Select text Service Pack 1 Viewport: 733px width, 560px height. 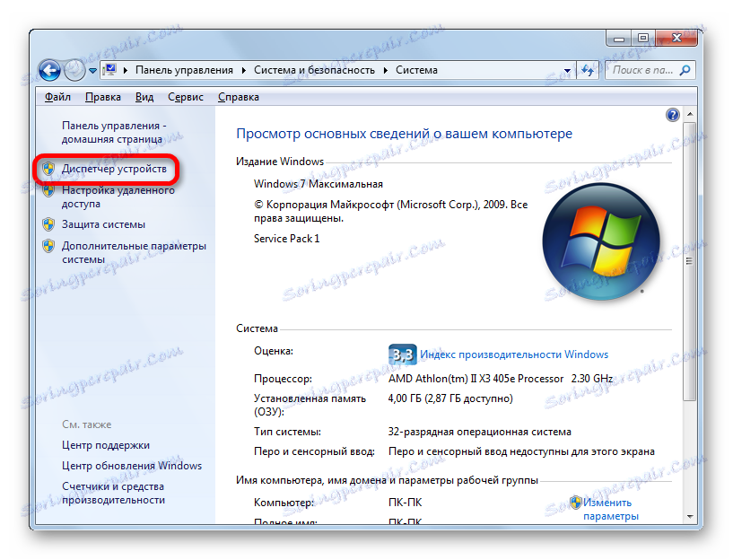point(286,239)
